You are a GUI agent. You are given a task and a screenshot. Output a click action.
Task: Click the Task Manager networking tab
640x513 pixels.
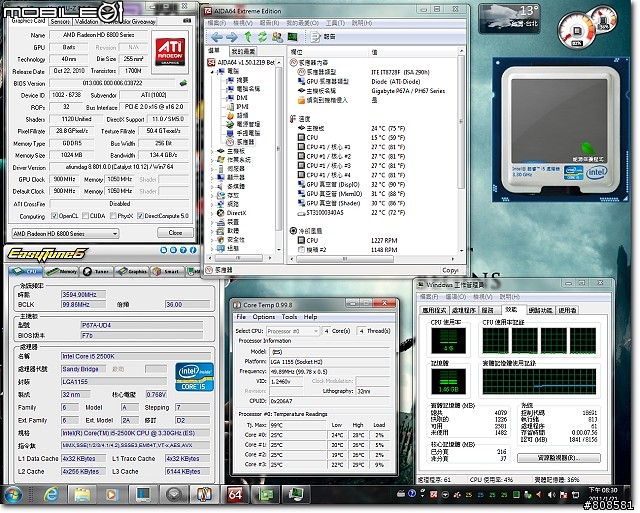pyautogui.click(x=540, y=310)
